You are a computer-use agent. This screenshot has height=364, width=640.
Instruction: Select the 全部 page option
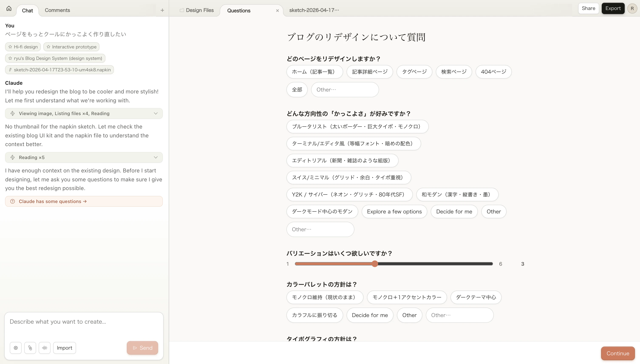coord(297,89)
